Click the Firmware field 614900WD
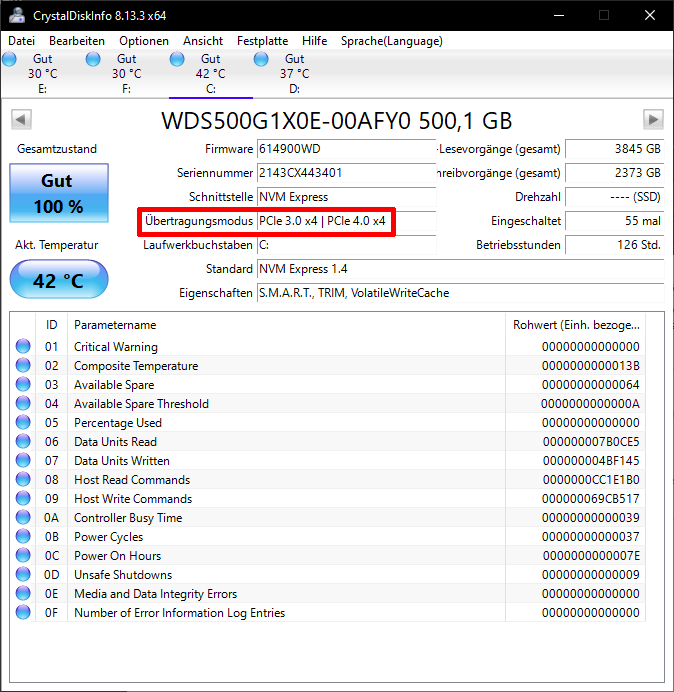674x692 pixels. [x=346, y=149]
